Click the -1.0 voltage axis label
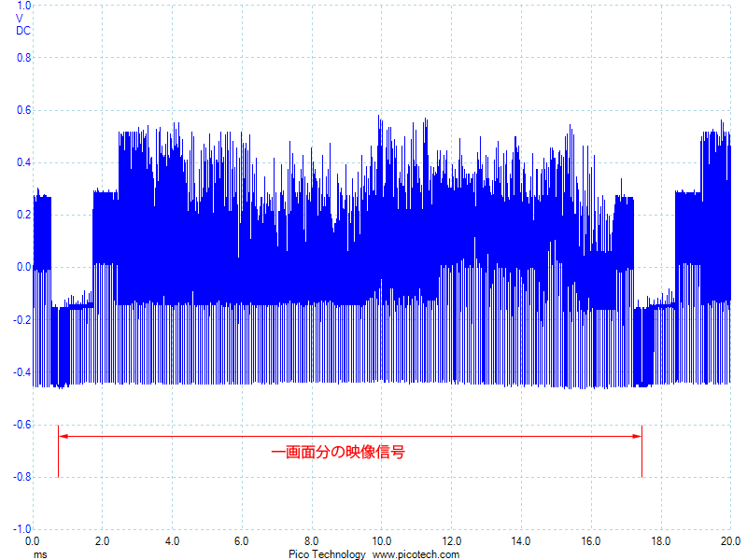This screenshot has width=747, height=560. (x=21, y=529)
